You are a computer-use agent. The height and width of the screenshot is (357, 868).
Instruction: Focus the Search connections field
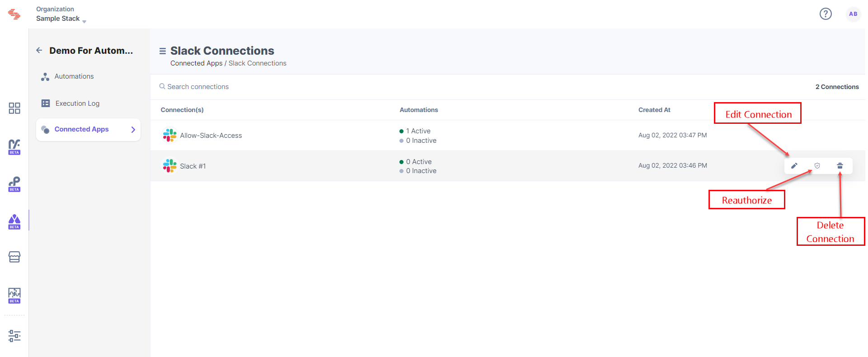click(198, 87)
